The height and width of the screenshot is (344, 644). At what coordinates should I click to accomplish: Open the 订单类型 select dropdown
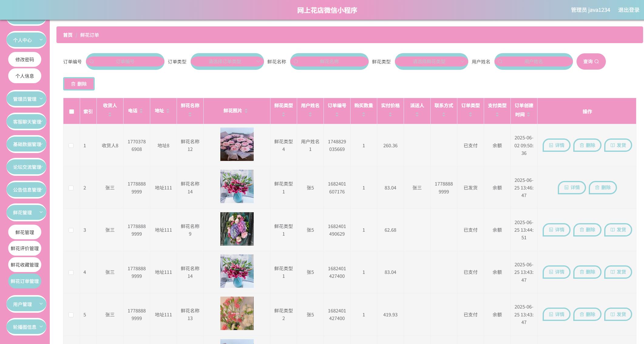coord(227,61)
